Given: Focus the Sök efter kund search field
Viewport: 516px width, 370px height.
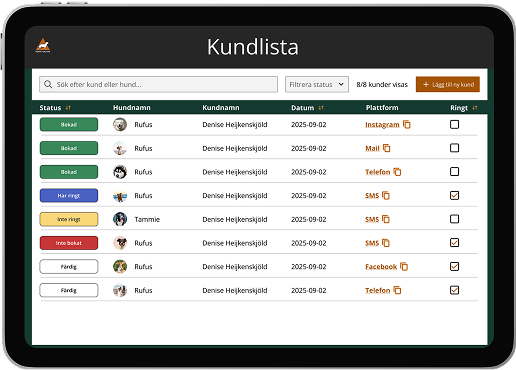Looking at the screenshot, I should click(x=158, y=84).
